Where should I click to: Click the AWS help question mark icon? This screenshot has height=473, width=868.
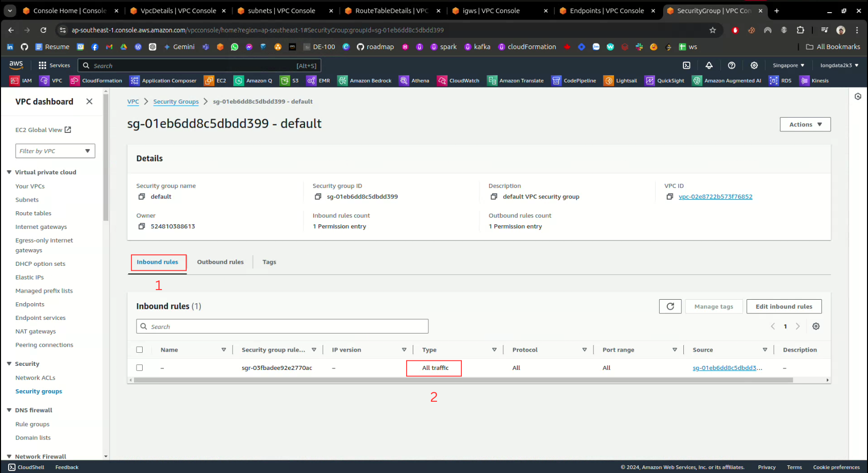pos(731,65)
